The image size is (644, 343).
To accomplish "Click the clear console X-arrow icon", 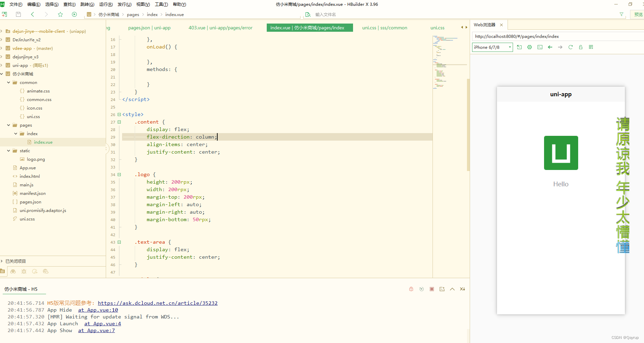I will [463, 289].
